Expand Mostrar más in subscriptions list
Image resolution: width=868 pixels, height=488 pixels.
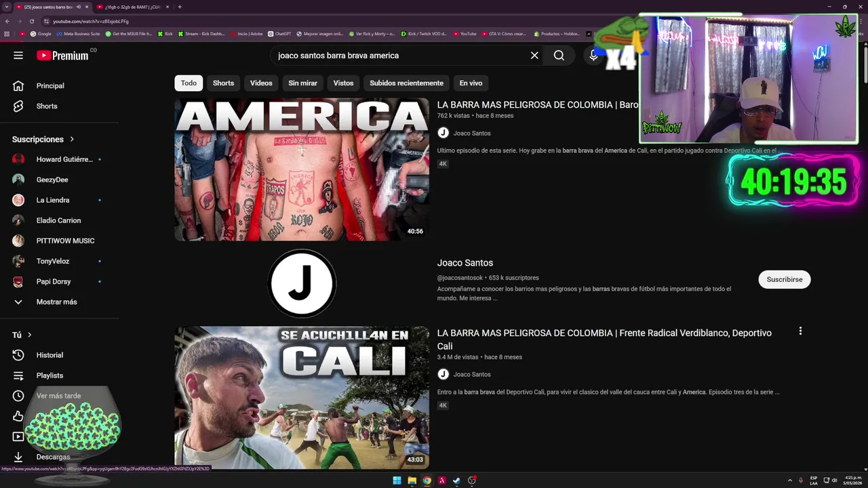56,302
